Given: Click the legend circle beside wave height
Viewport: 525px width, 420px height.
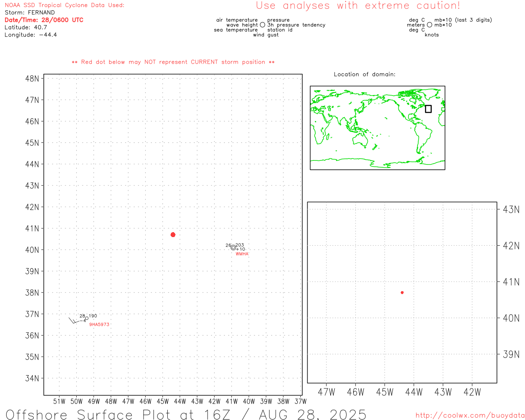Looking at the screenshot, I should pyautogui.click(x=262, y=25).
